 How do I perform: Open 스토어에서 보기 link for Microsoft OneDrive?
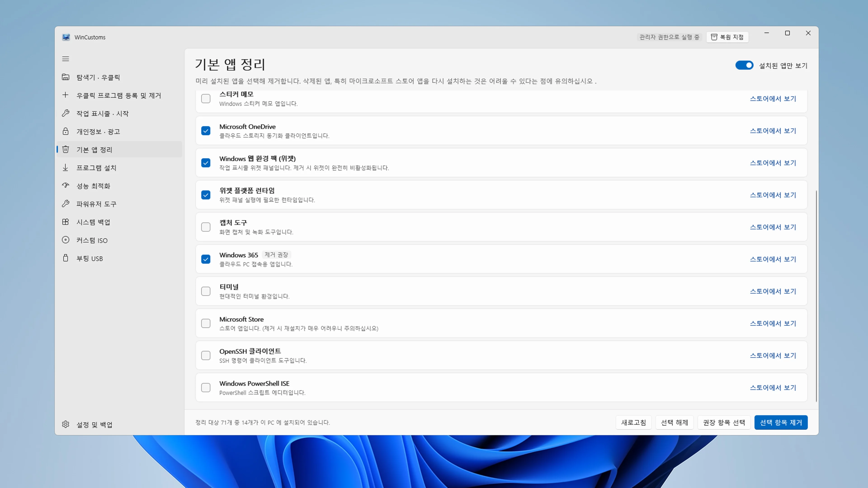coord(773,131)
